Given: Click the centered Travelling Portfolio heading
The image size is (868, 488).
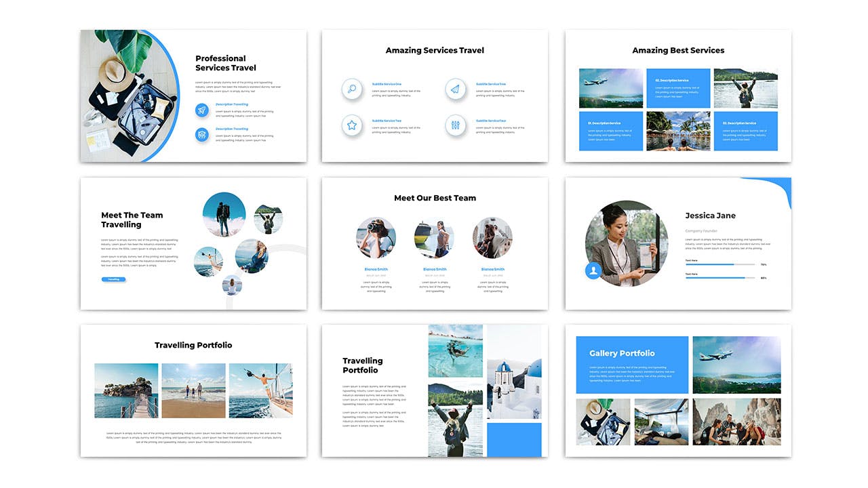Looking at the screenshot, I should click(193, 345).
